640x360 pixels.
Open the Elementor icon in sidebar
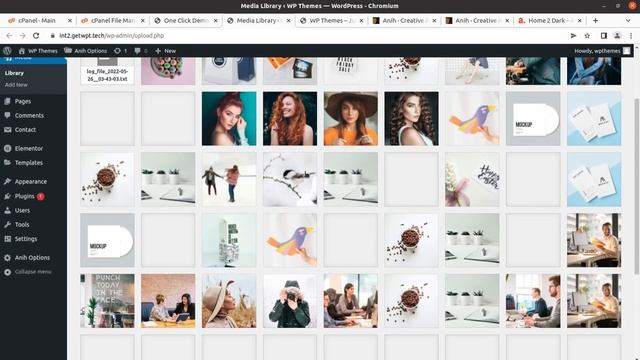tap(7, 148)
